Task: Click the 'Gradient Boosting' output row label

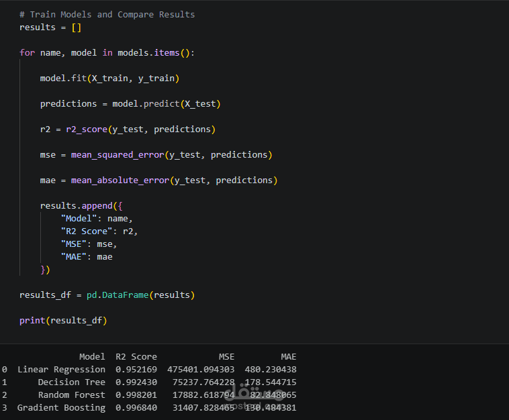Action: (61, 407)
